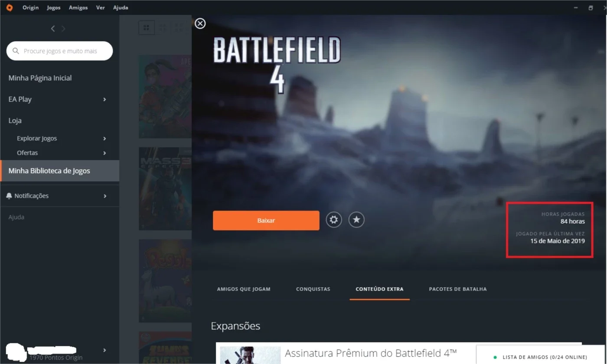Open Minha Página Inicial
607x364 pixels.
point(40,78)
